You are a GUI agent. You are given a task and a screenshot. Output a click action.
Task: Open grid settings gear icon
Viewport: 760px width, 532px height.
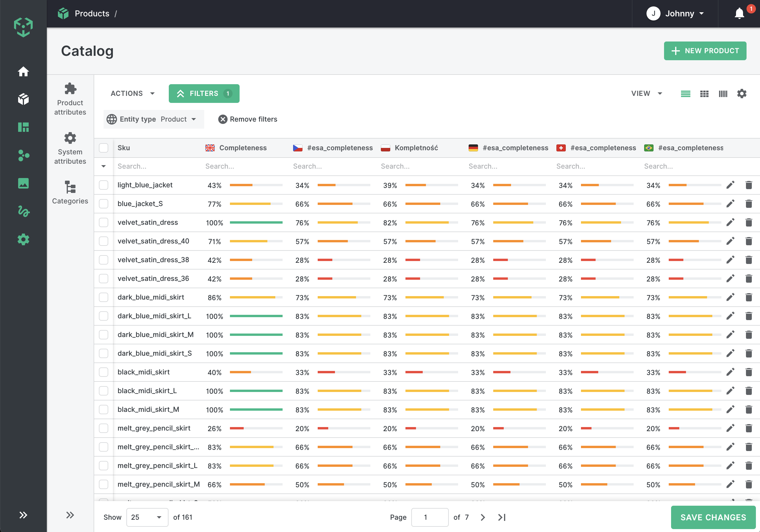tap(742, 94)
